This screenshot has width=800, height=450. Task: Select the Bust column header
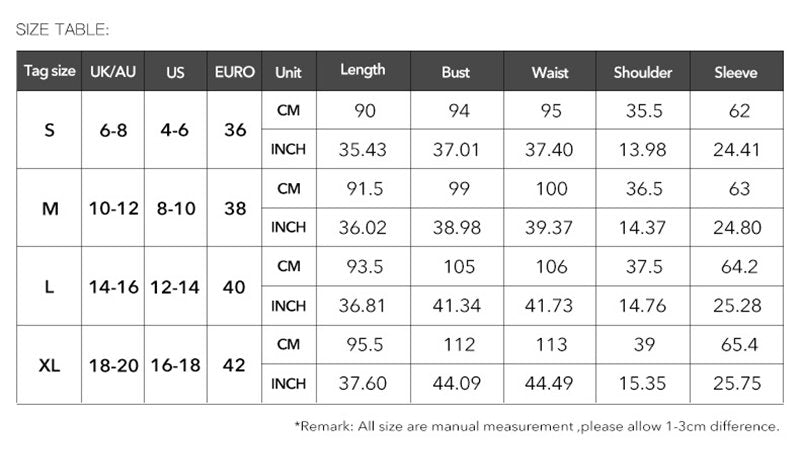[456, 72]
